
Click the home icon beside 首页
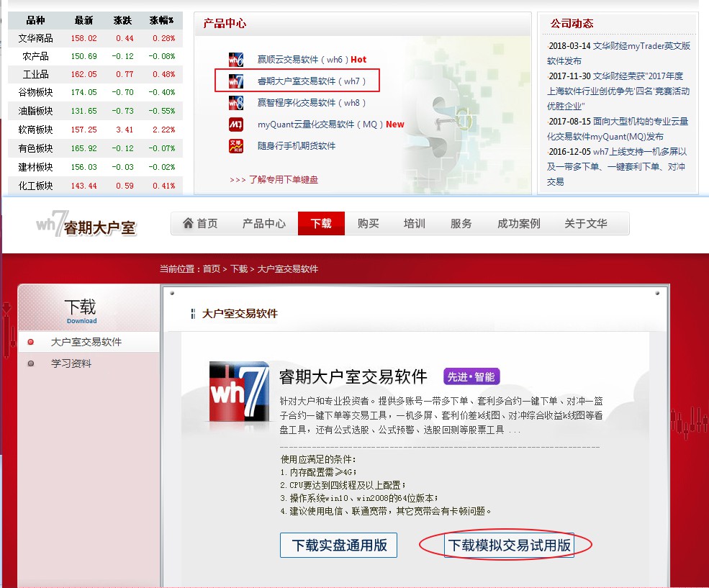[x=189, y=223]
